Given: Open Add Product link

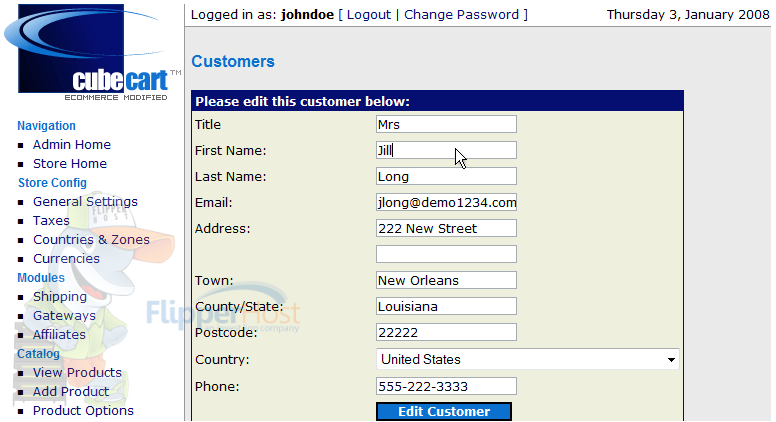Looking at the screenshot, I should click(x=71, y=392).
